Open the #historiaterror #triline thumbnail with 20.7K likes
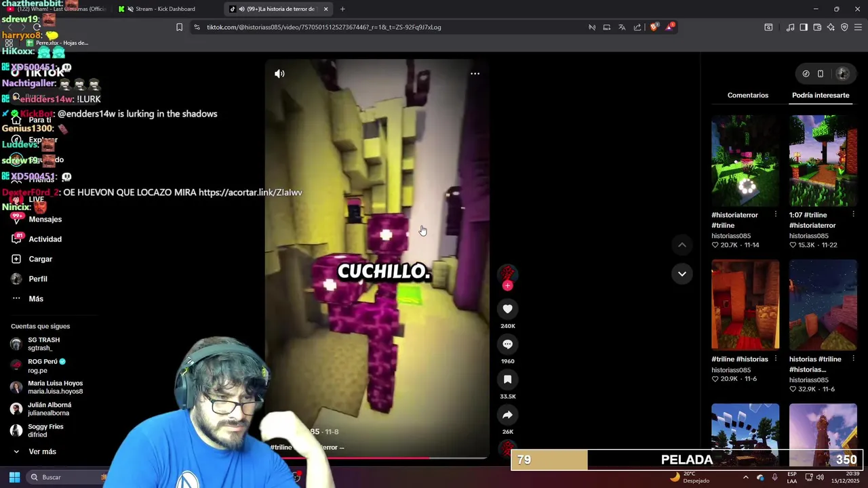Image resolution: width=868 pixels, height=488 pixels. (x=745, y=161)
